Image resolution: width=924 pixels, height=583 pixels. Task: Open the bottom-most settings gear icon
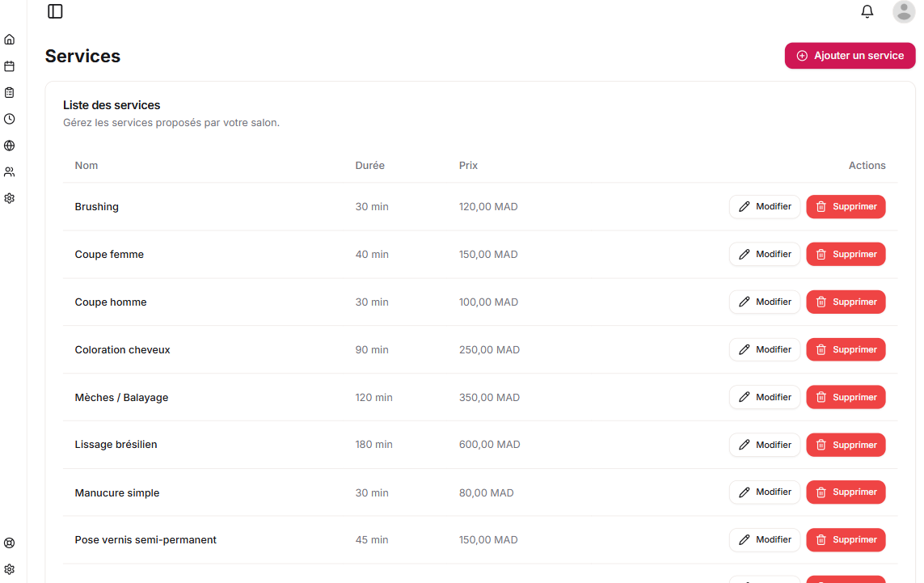pyautogui.click(x=10, y=569)
